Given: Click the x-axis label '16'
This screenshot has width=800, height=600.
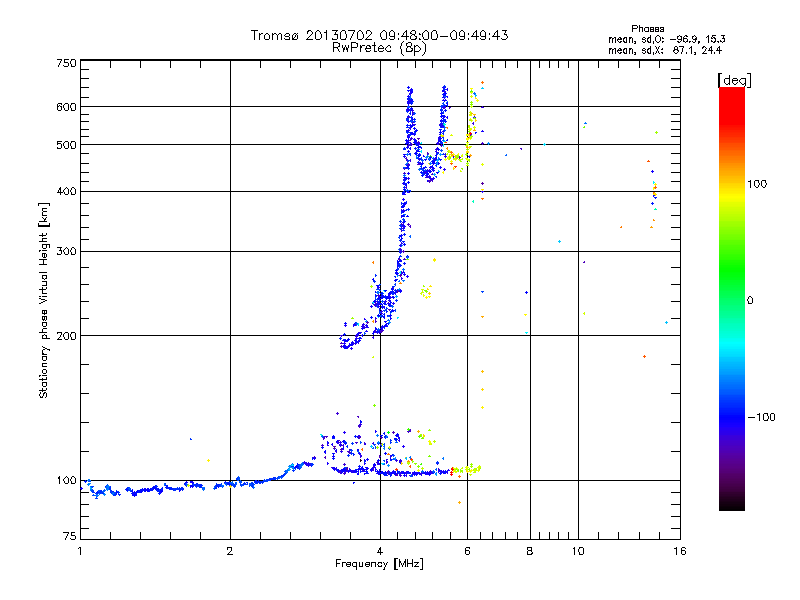Looking at the screenshot, I should pyautogui.click(x=680, y=551).
